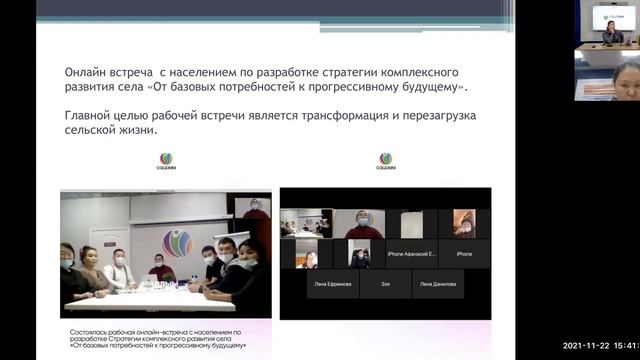This screenshot has height=360, width=640.
Task: Click the orange-toned participant video tile
Action: pos(464,224)
